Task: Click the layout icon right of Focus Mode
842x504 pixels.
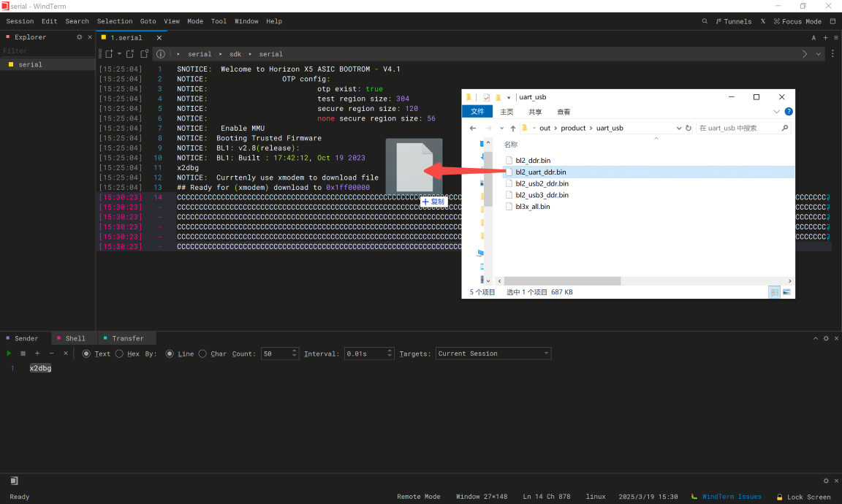Action: (x=833, y=21)
